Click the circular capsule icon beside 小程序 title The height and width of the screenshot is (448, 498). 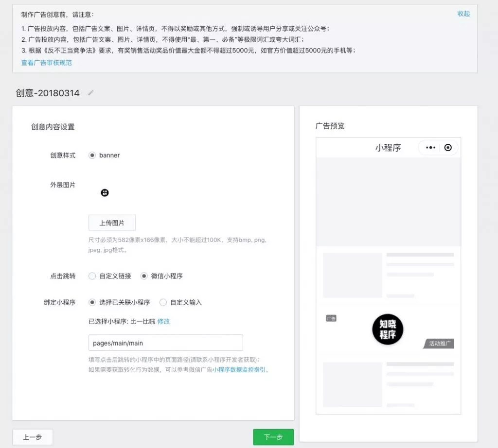click(x=448, y=148)
